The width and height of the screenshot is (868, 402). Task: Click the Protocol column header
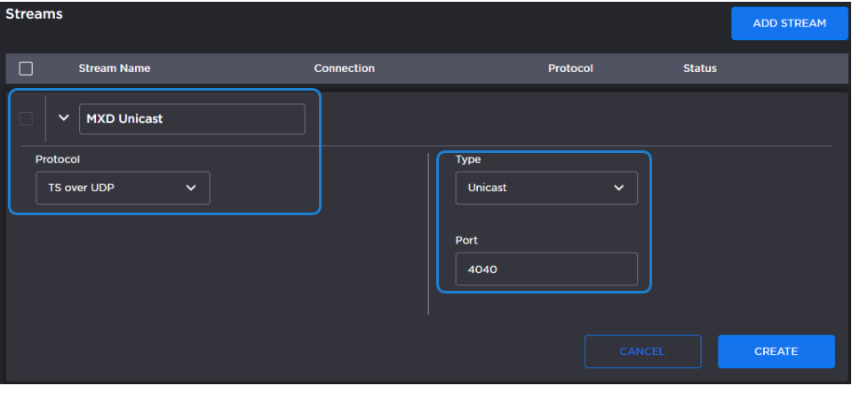[x=569, y=68]
